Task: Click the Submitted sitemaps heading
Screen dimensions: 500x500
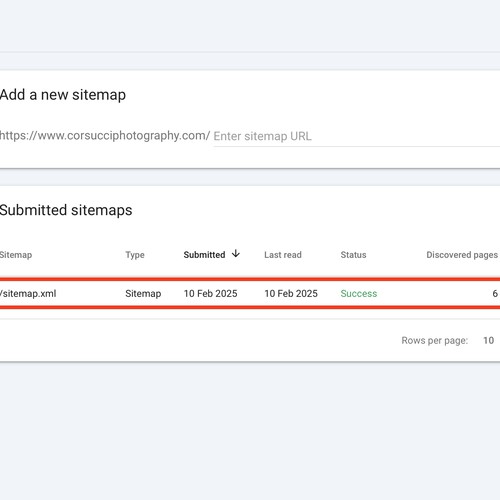Action: pos(66,210)
